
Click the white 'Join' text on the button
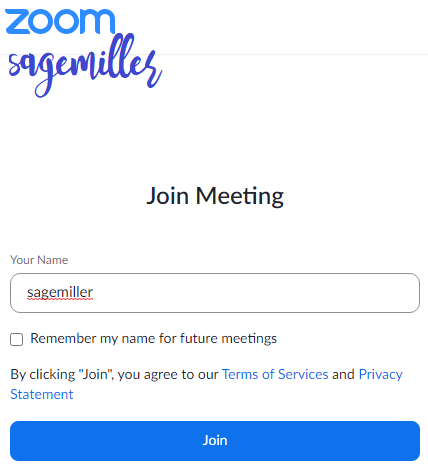pos(215,441)
